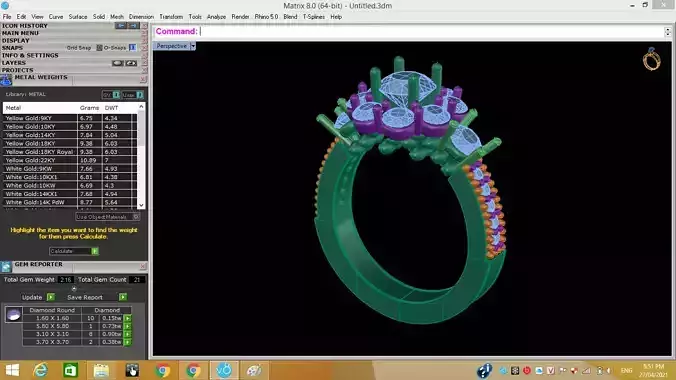Click Total Gem Count value 21

pos(137,280)
